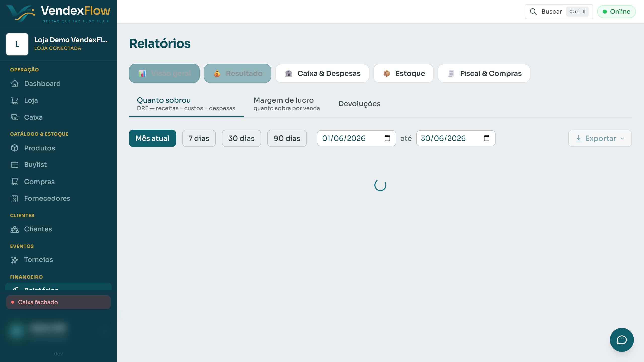Click the Estoque package icon
Image resolution: width=644 pixels, height=362 pixels.
click(x=387, y=73)
